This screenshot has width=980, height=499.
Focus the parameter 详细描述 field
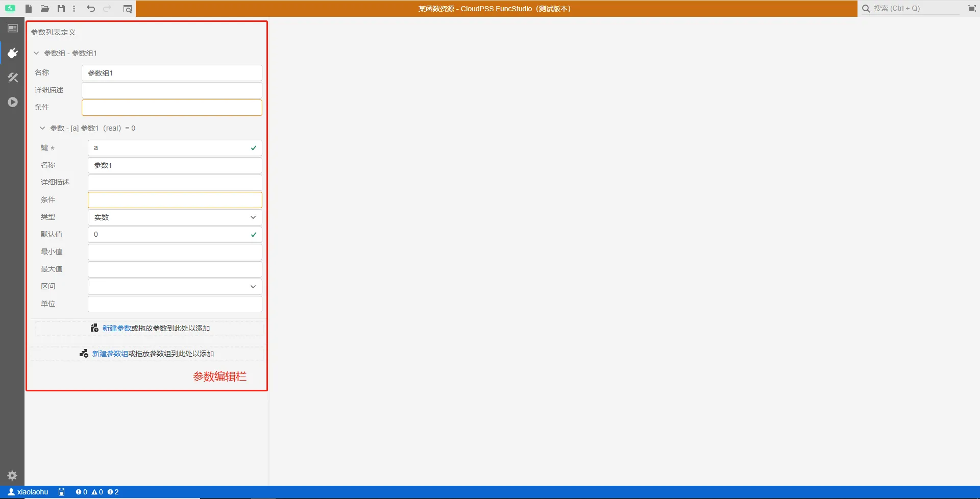coord(175,183)
